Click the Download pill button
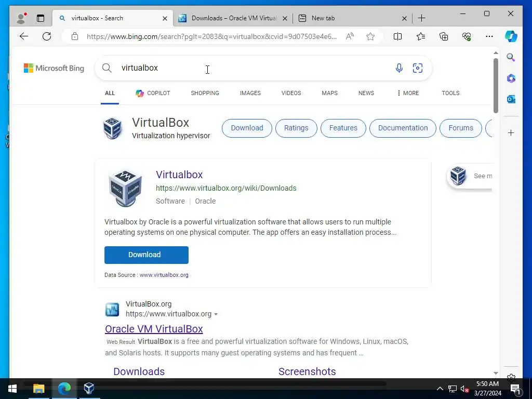532x399 pixels. tap(247, 128)
